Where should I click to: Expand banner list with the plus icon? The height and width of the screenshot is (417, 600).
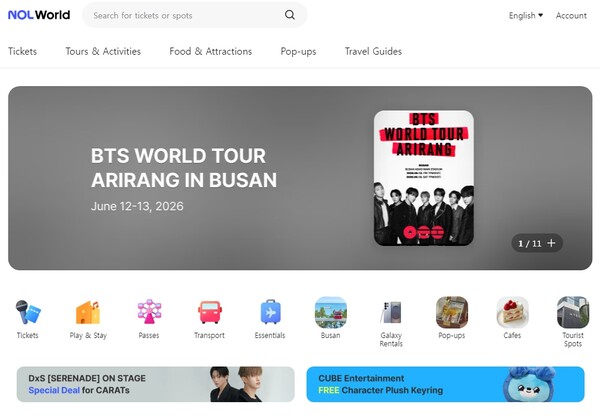(551, 243)
